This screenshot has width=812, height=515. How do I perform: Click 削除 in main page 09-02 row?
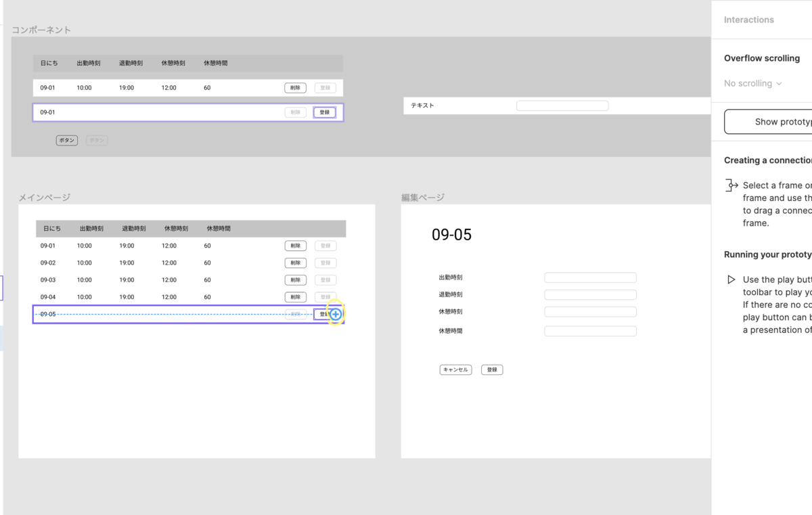coord(295,263)
